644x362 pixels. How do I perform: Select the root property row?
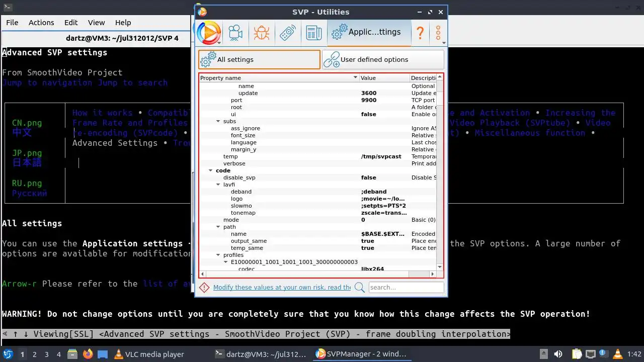[x=317, y=107]
